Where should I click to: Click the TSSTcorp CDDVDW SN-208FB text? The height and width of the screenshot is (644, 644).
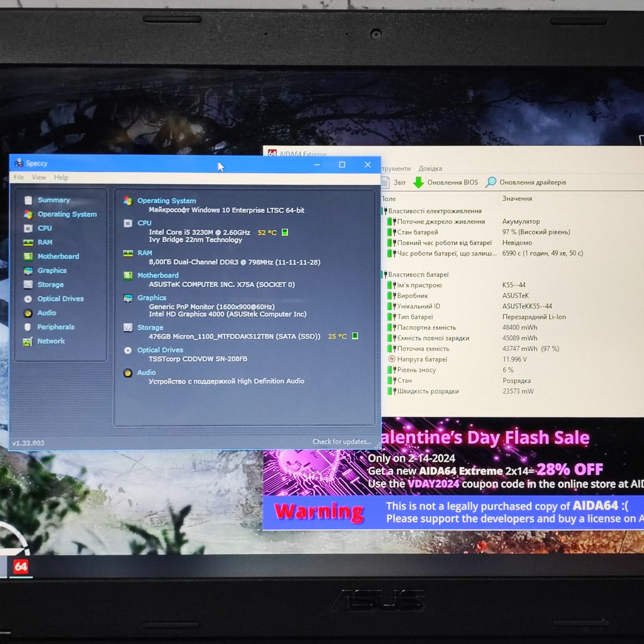(198, 359)
